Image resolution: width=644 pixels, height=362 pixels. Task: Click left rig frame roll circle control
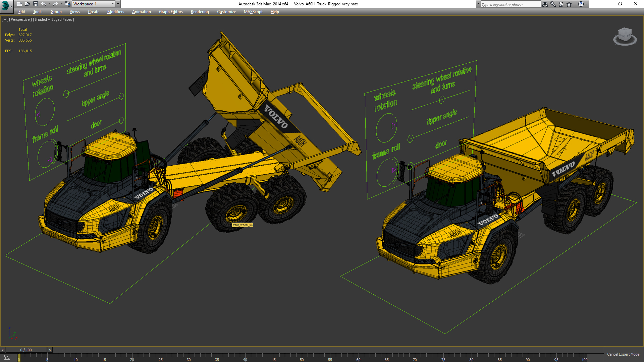coord(47,154)
